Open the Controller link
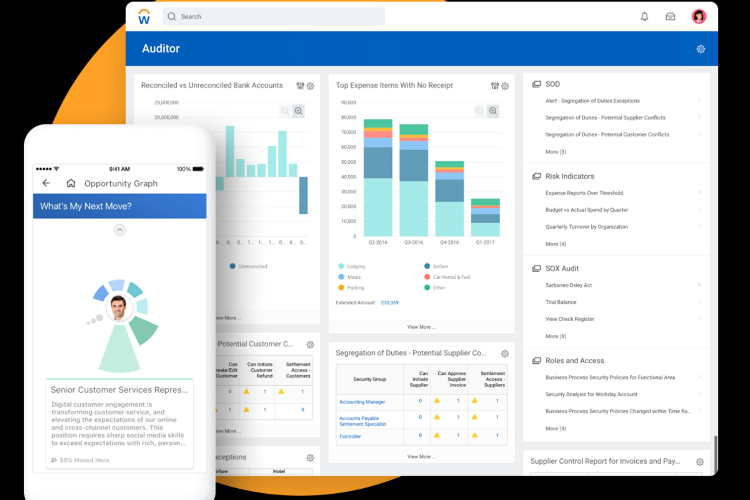Image resolution: width=750 pixels, height=500 pixels. tap(350, 436)
